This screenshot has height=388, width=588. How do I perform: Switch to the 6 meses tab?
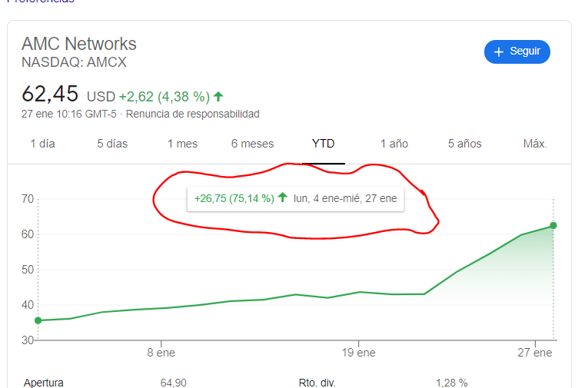[252, 144]
